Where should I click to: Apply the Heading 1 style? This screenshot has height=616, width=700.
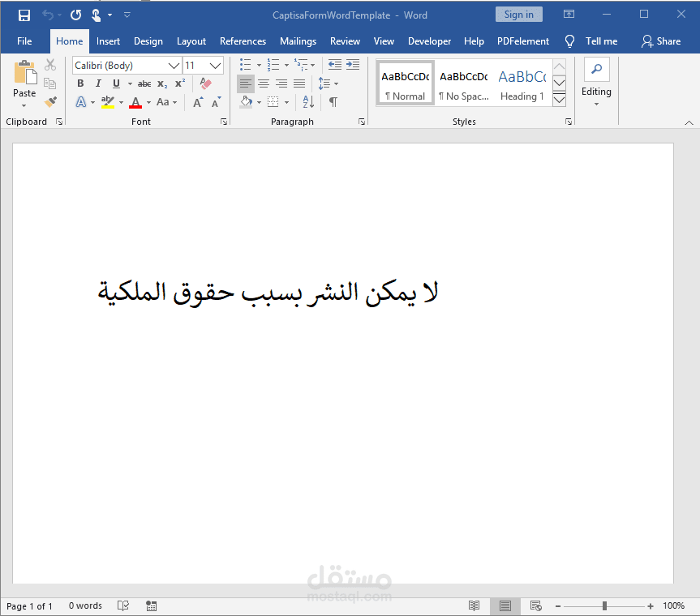point(522,83)
